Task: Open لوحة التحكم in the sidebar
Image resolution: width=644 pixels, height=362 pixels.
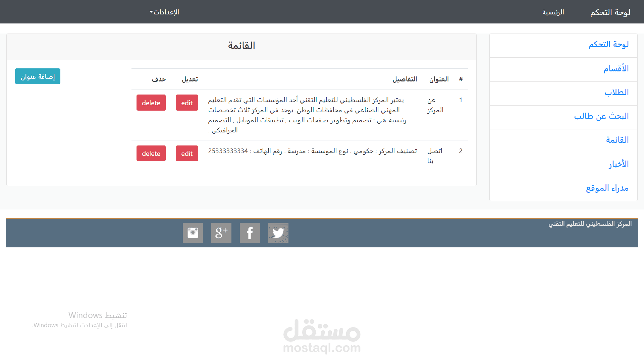Action: click(x=608, y=45)
